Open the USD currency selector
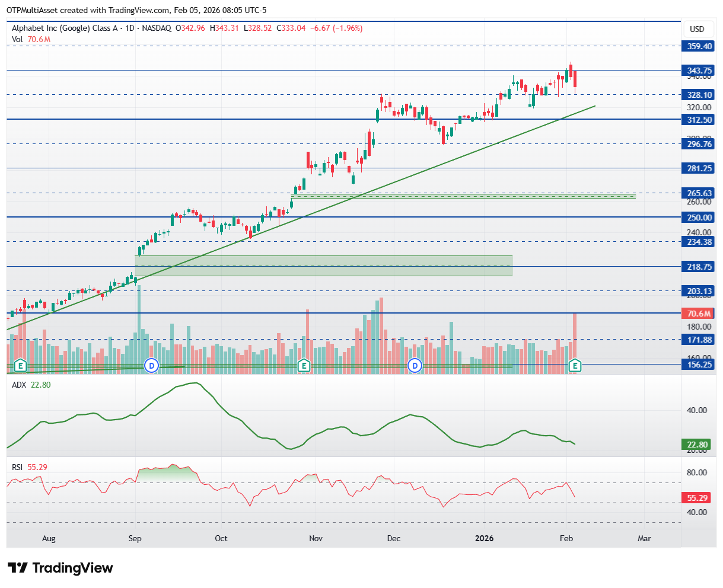723x588 pixels. (x=697, y=29)
